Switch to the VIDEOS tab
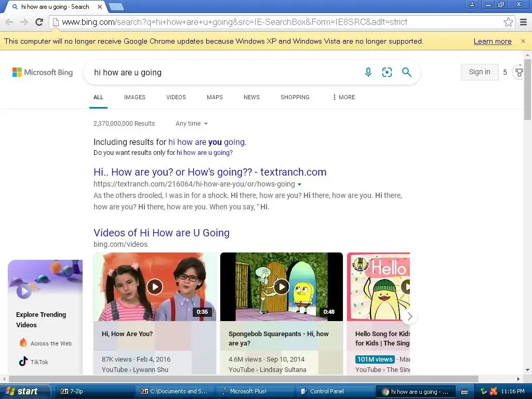The image size is (532, 399). tap(176, 97)
